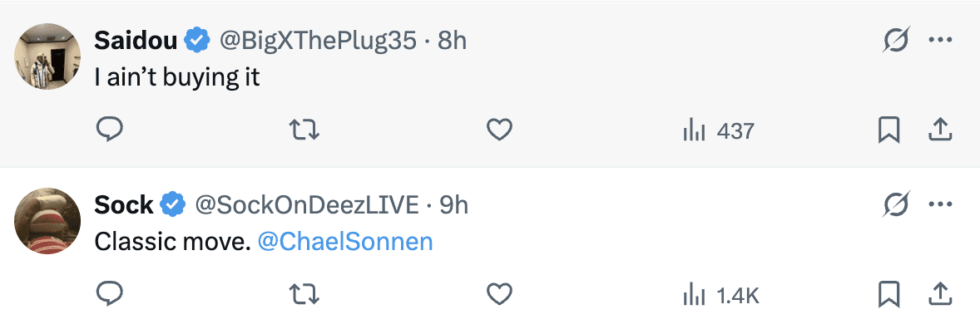Open Grok icon on Saidou's tweet
This screenshot has height=329, width=980.
[896, 41]
